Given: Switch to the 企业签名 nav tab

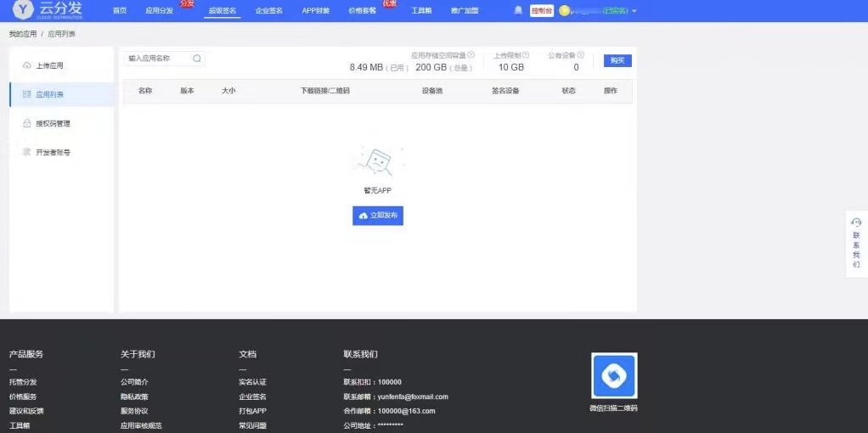Looking at the screenshot, I should pyautogui.click(x=269, y=11).
